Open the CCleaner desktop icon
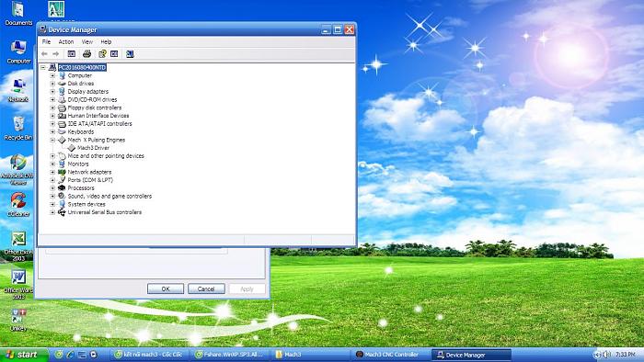 coord(18,205)
